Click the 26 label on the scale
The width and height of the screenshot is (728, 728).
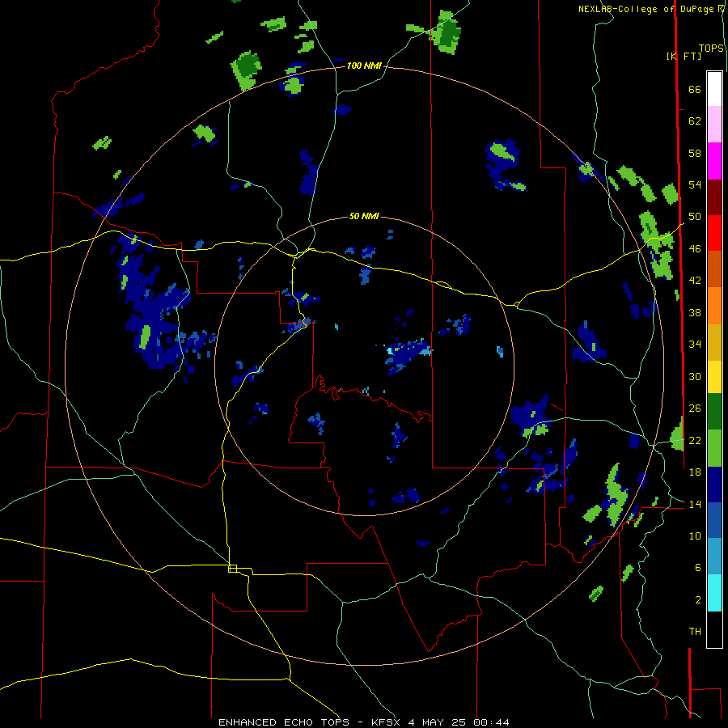pos(695,408)
